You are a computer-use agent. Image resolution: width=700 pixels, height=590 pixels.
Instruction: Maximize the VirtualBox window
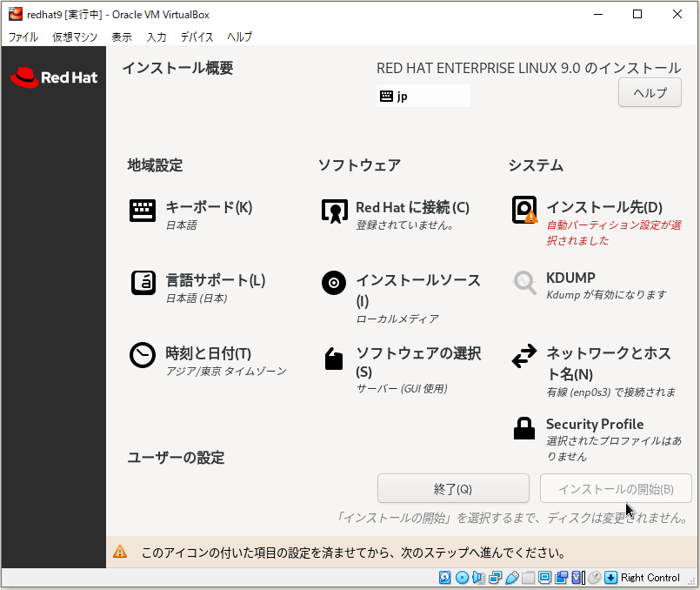[x=637, y=14]
